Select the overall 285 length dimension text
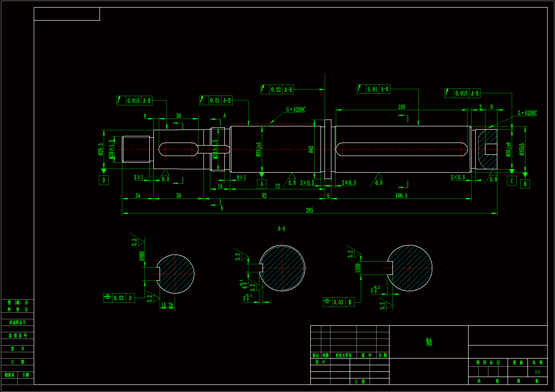Image resolution: width=555 pixels, height=392 pixels. tap(309, 210)
